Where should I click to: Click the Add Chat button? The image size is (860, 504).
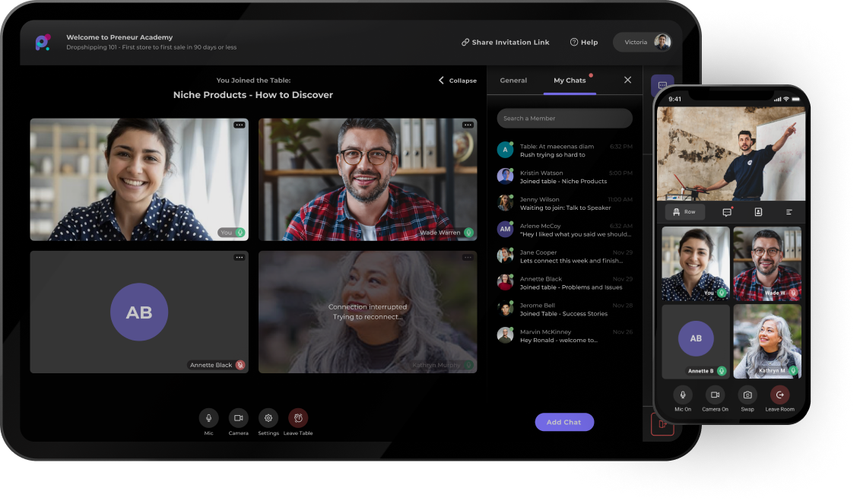point(564,422)
